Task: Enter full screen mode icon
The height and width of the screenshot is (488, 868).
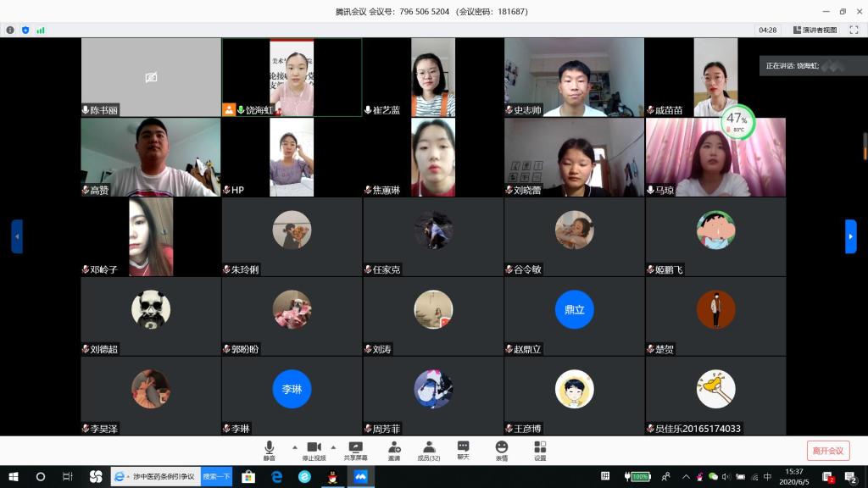Action: point(855,30)
